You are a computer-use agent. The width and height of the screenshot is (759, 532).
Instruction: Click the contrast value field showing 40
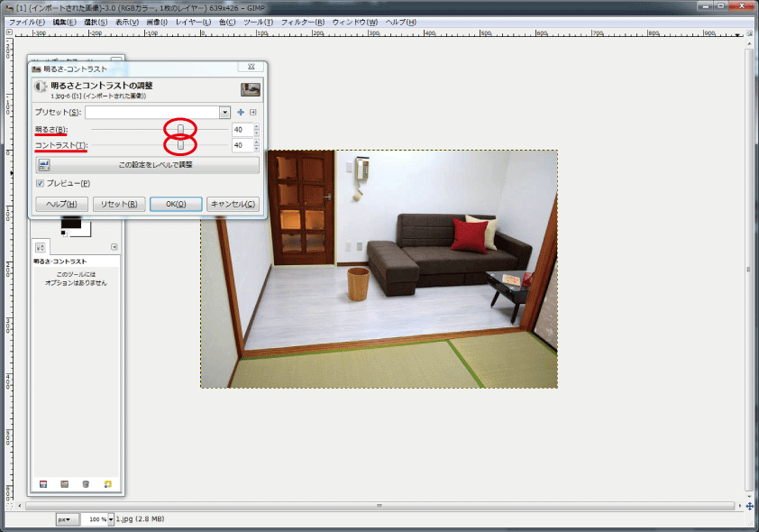[242, 145]
